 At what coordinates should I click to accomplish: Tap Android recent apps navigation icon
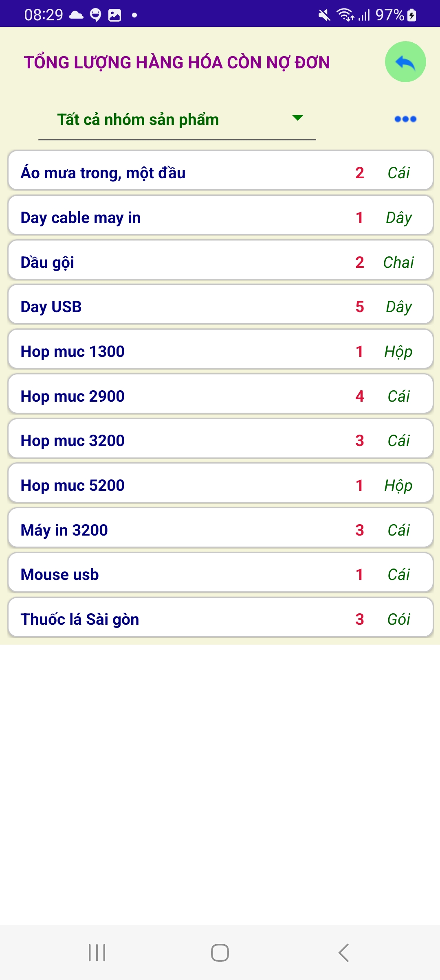97,953
